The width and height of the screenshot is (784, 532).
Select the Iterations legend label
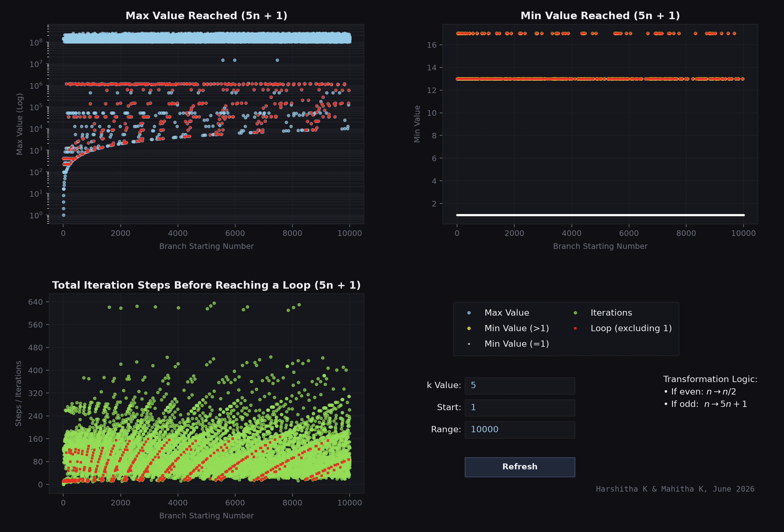pos(611,313)
